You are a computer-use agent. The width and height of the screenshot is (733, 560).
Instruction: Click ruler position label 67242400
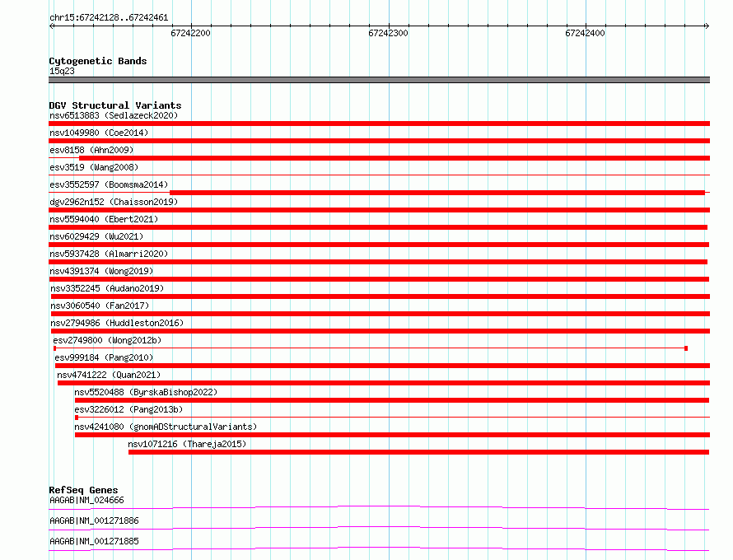(x=585, y=33)
